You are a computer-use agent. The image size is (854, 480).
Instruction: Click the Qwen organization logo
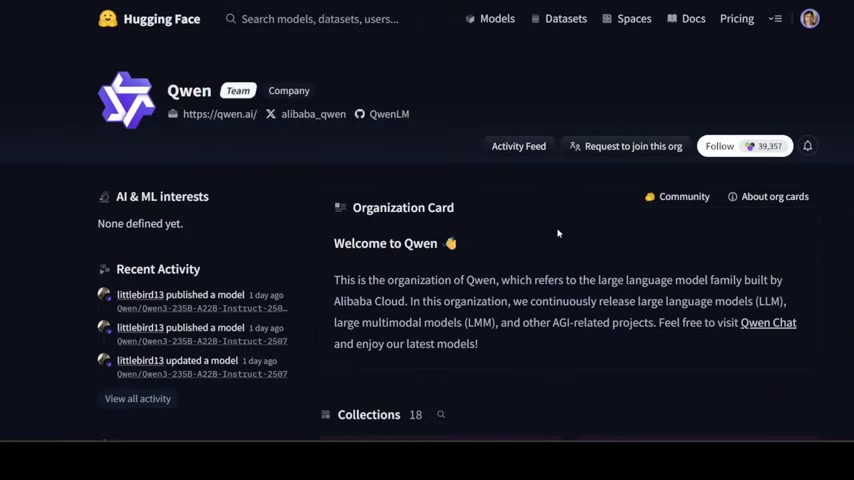(x=127, y=100)
